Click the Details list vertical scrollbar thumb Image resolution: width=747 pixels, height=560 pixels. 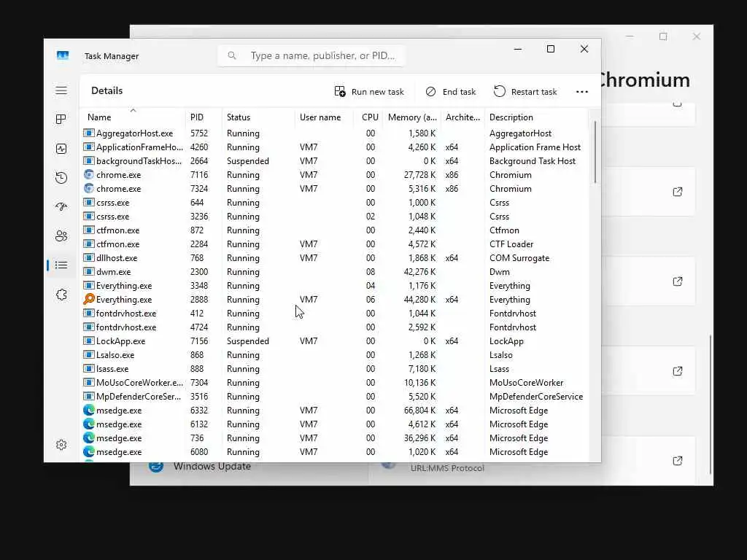595,152
